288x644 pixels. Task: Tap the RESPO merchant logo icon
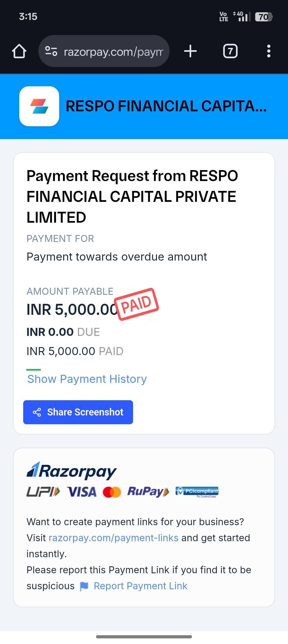point(39,106)
